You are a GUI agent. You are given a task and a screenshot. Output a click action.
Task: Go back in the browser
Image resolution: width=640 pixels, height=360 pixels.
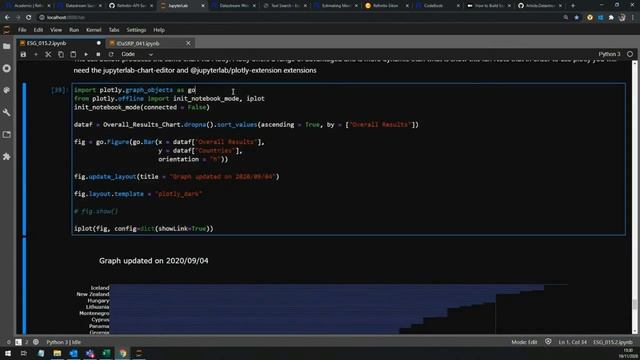(x=7, y=18)
